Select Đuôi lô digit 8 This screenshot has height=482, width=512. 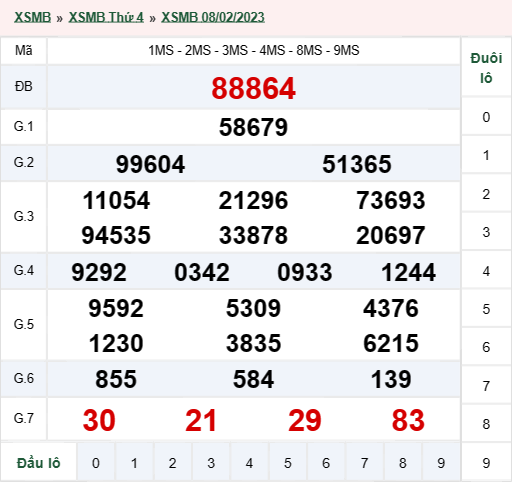click(x=486, y=424)
